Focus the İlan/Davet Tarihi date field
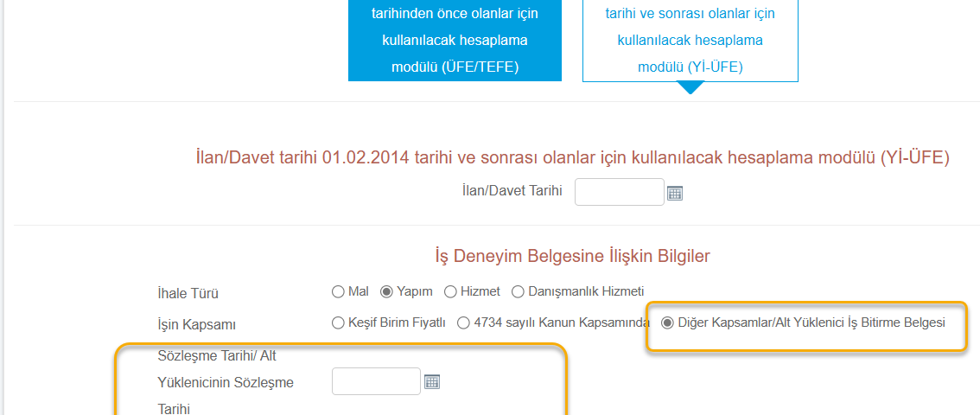The width and height of the screenshot is (980, 415). (x=620, y=192)
